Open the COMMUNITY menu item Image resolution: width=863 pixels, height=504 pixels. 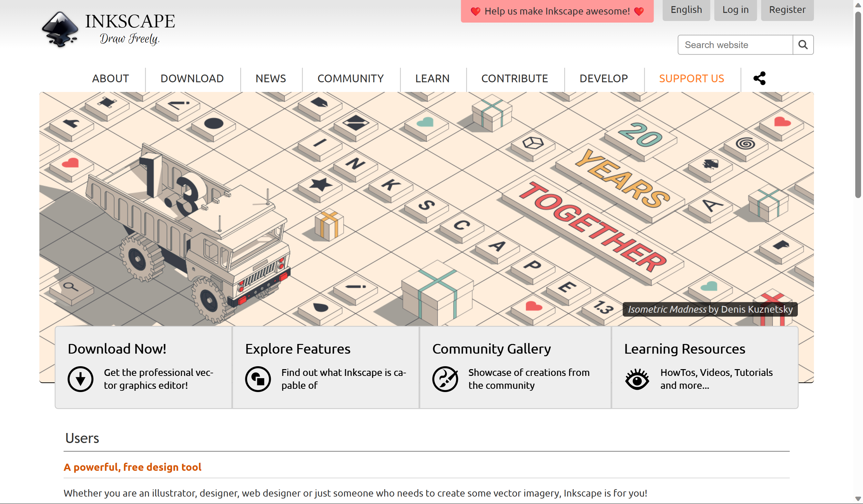click(350, 78)
